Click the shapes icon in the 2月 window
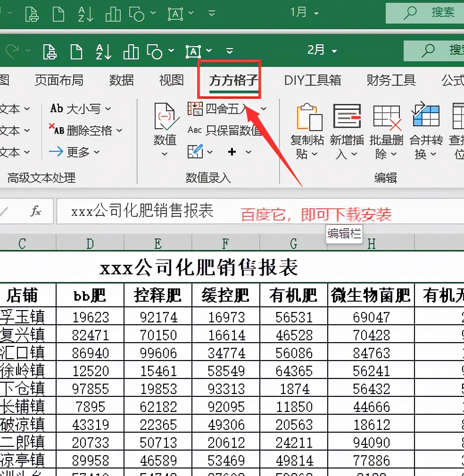Image resolution: width=464 pixels, height=476 pixels. coord(155,52)
